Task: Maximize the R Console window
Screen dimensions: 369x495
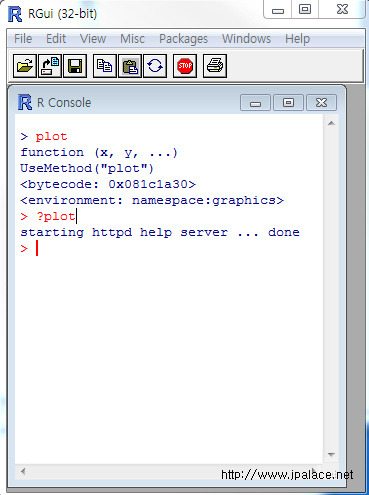Action: click(x=288, y=103)
